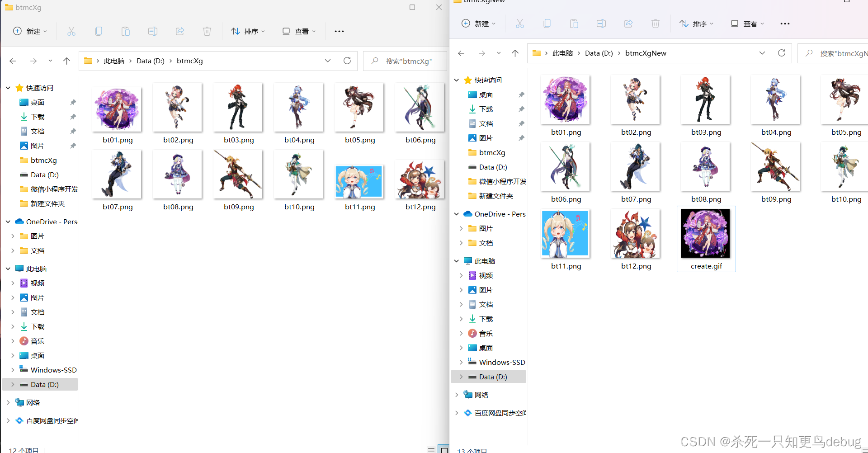Click the Paste icon in btmcXg window toolbar
The image size is (868, 453).
pos(126,31)
